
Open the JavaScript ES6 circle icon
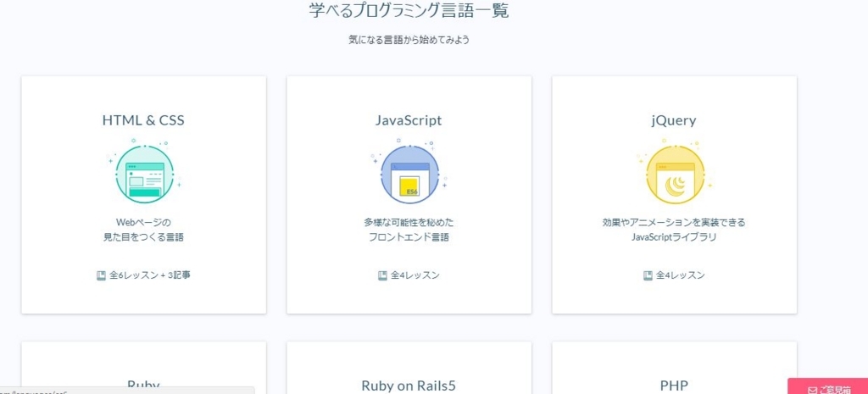point(409,175)
